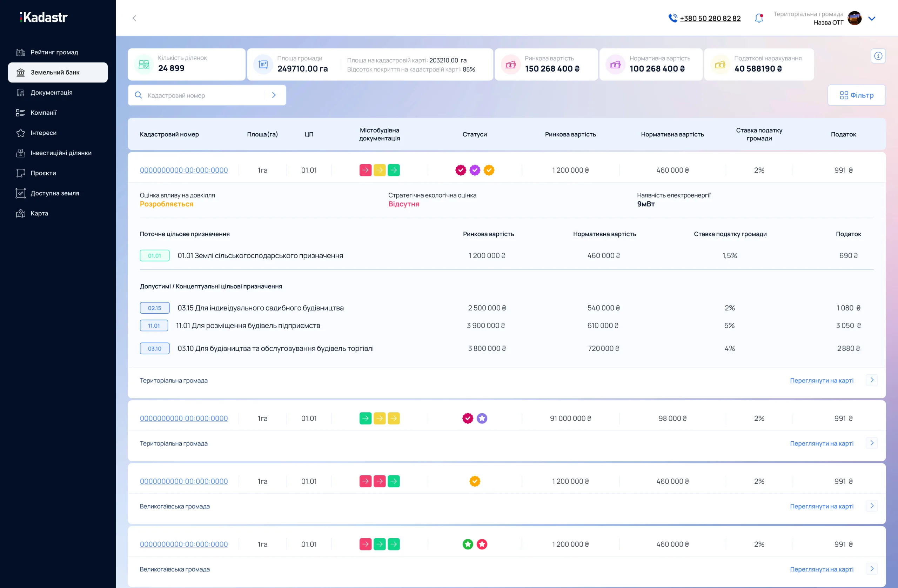The width and height of the screenshot is (898, 588).
Task: Open the Фільтр button
Action: pyautogui.click(x=856, y=95)
